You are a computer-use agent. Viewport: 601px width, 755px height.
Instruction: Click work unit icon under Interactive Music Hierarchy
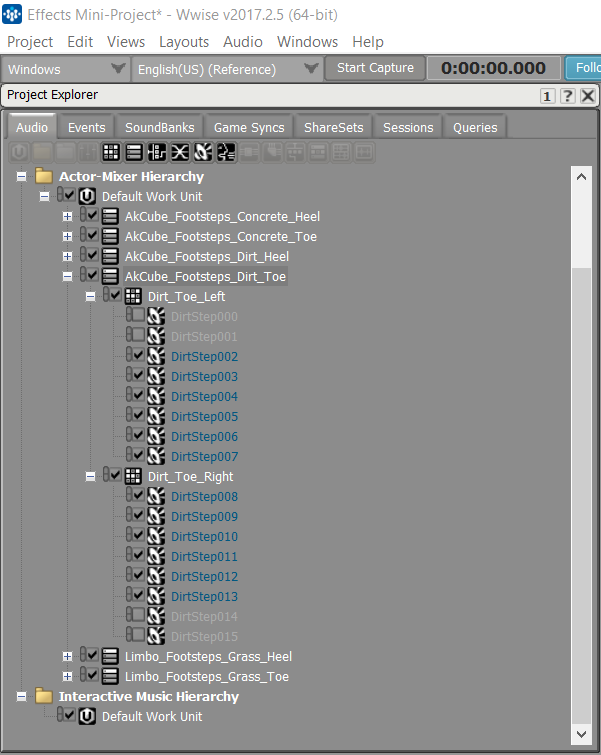pyautogui.click(x=87, y=716)
